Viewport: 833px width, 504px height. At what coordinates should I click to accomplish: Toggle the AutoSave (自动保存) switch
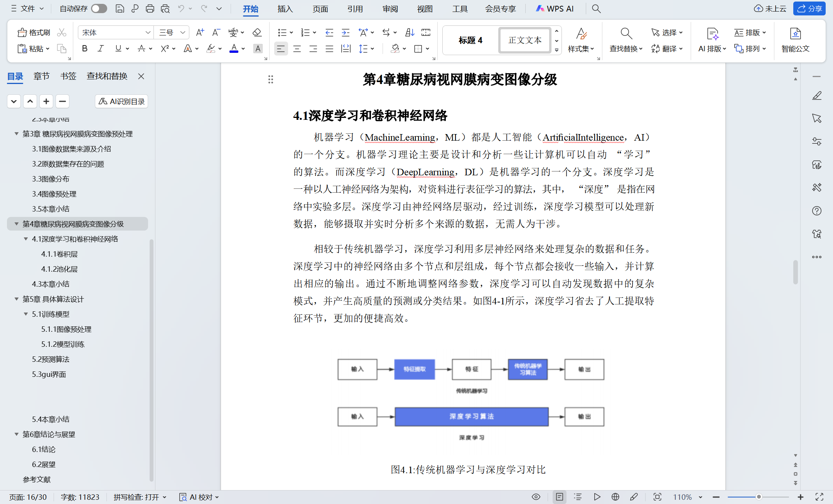(x=99, y=8)
